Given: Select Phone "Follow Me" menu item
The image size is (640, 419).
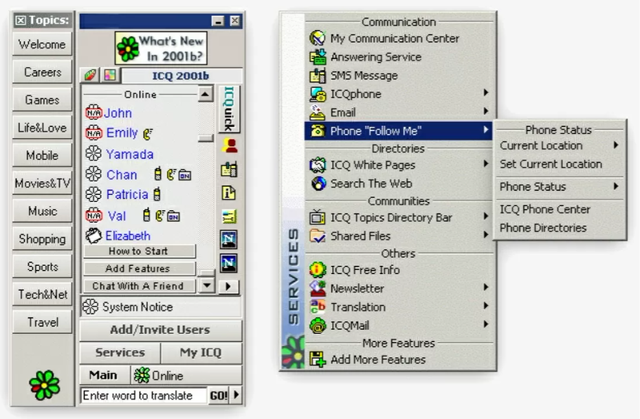Looking at the screenshot, I should point(398,131).
